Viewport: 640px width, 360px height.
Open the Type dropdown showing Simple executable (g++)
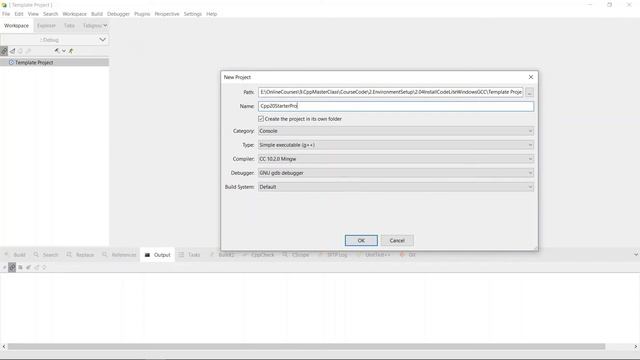[x=396, y=145]
